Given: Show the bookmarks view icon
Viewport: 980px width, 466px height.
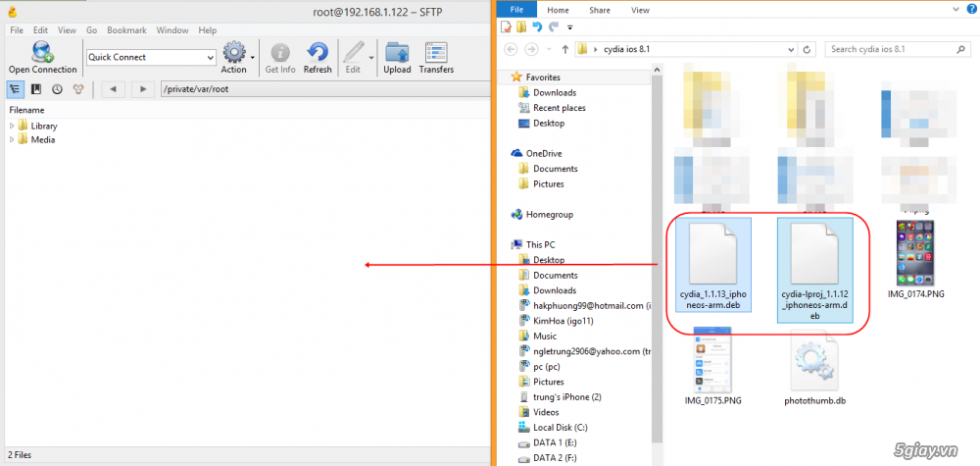Looking at the screenshot, I should 36,89.
